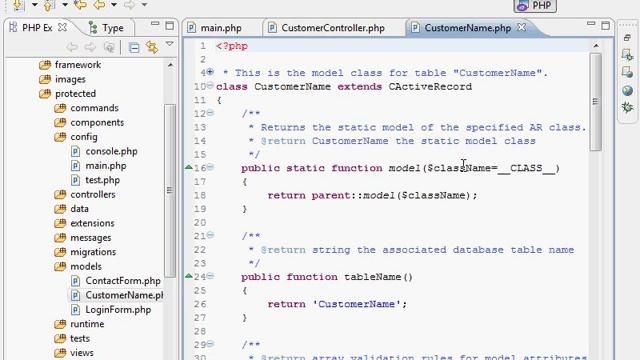Click the editor vertical scrollbar thumb
This screenshot has height=360, width=640.
click(x=596, y=102)
